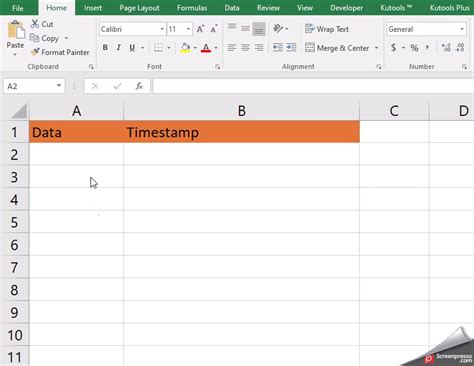Open underline style dropdown arrow

(x=142, y=48)
